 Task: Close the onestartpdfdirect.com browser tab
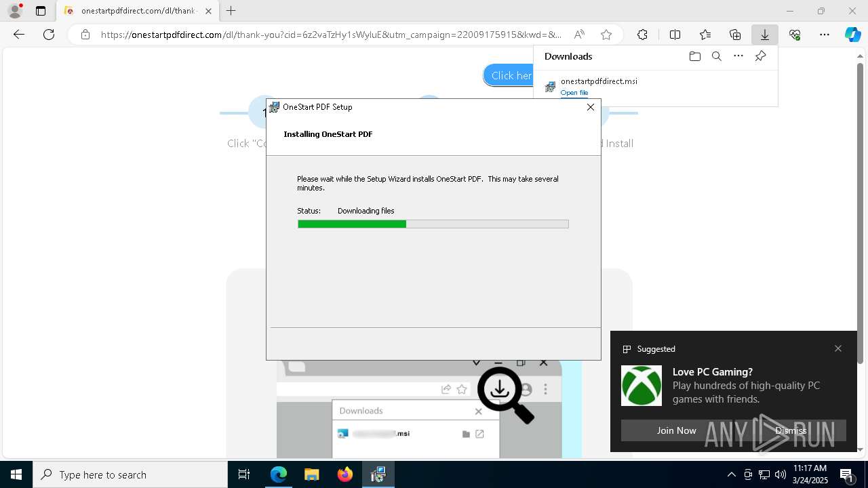pyautogui.click(x=208, y=11)
